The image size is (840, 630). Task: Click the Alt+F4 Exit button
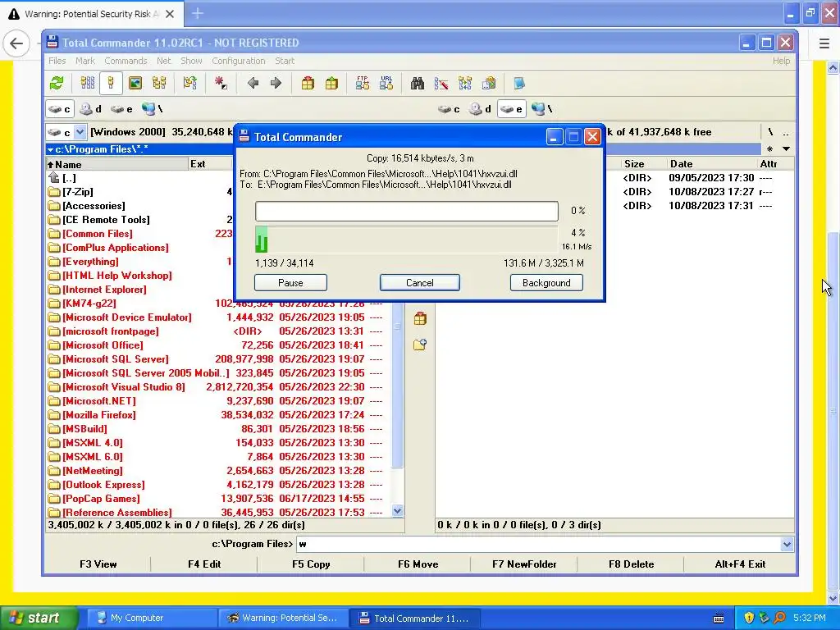click(x=740, y=564)
